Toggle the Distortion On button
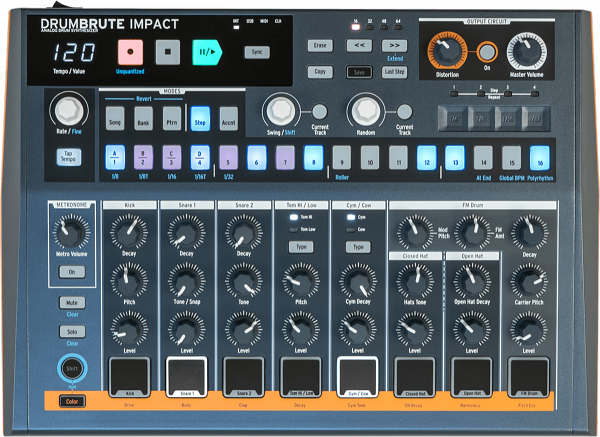 click(x=487, y=52)
